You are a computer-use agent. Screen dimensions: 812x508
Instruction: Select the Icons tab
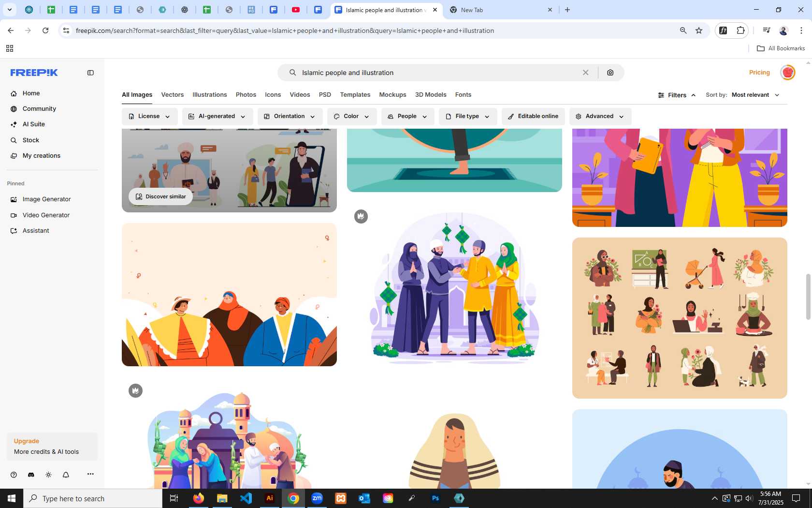(273, 95)
